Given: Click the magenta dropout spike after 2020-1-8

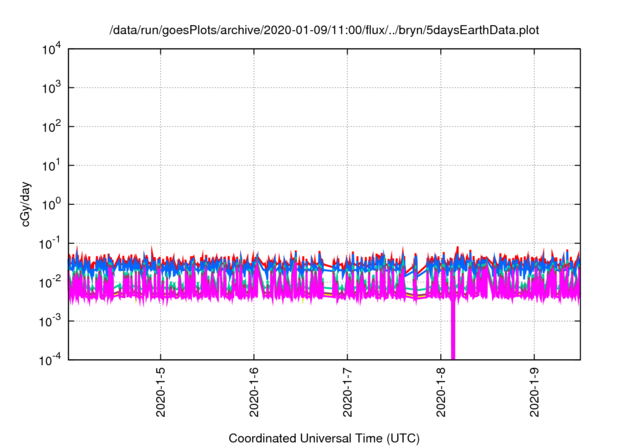Looking at the screenshot, I should 453,328.
